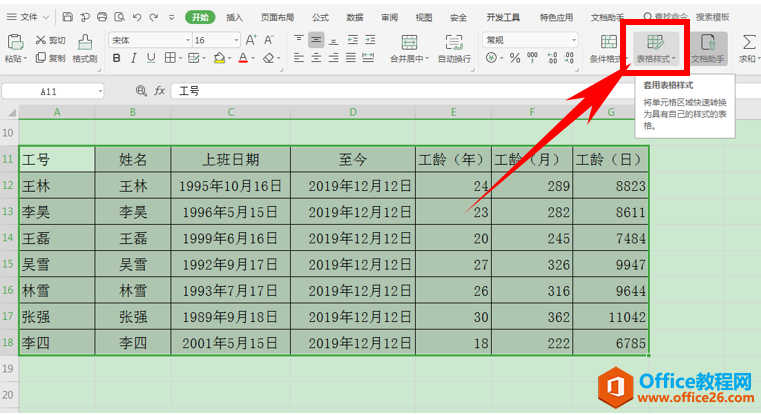
Task: Click the eraser clear-format icon
Action: pos(268,58)
